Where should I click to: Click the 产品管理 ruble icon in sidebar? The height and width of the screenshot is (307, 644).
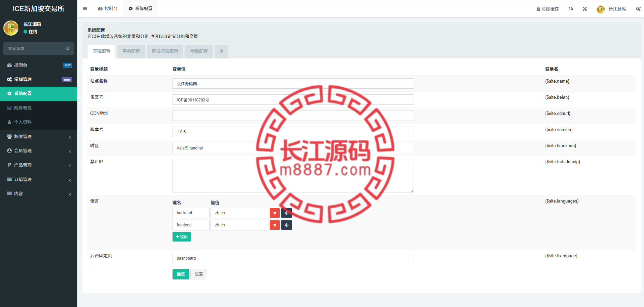(x=9, y=165)
